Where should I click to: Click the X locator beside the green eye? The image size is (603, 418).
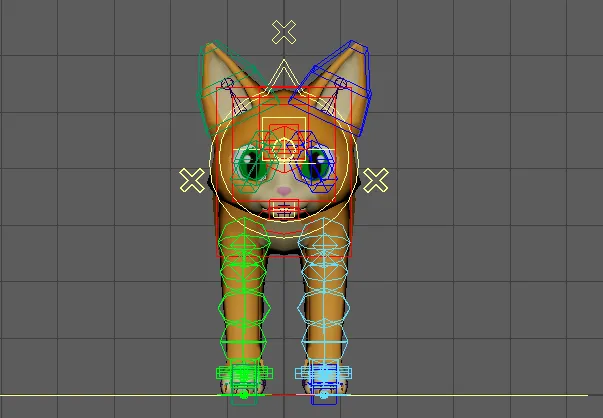191,181
